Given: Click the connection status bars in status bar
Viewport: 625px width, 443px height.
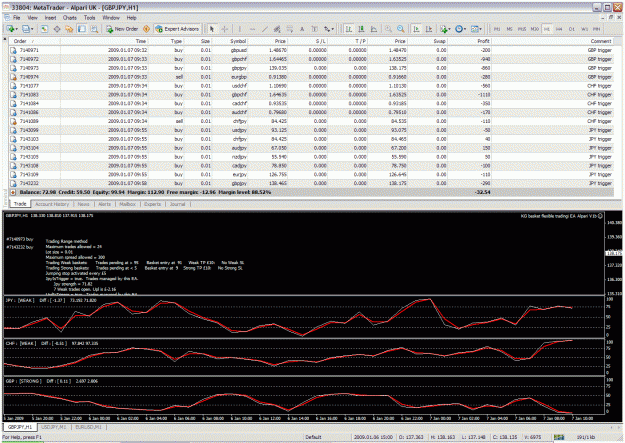Looking at the screenshot, I should (559, 437).
